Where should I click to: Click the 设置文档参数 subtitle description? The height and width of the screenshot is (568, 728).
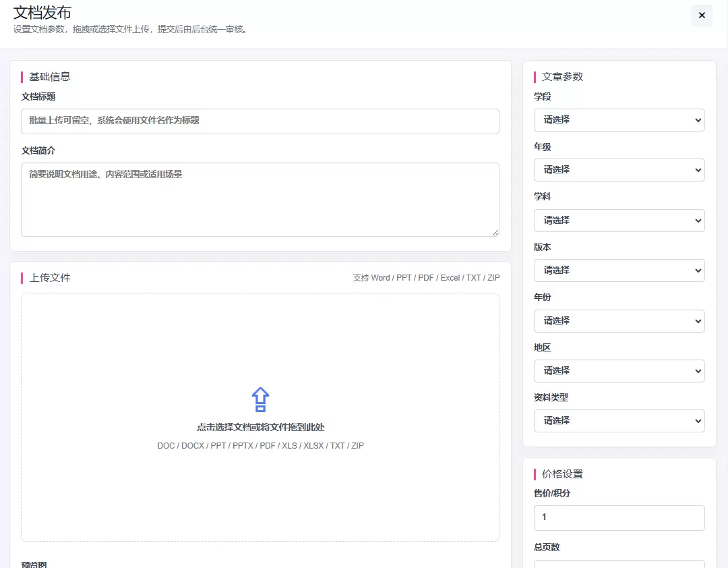(x=132, y=29)
